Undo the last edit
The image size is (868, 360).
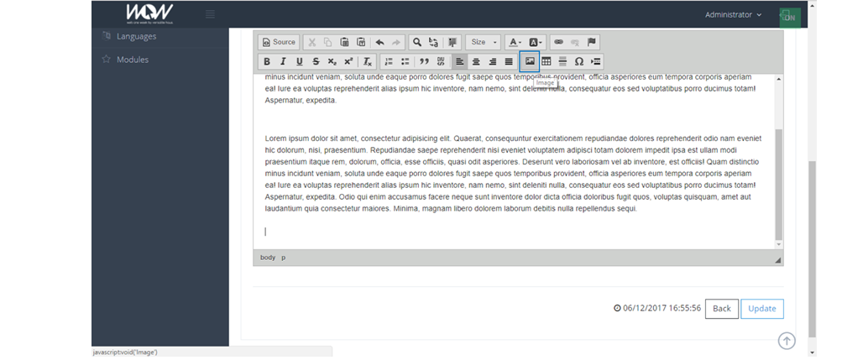pyautogui.click(x=379, y=42)
